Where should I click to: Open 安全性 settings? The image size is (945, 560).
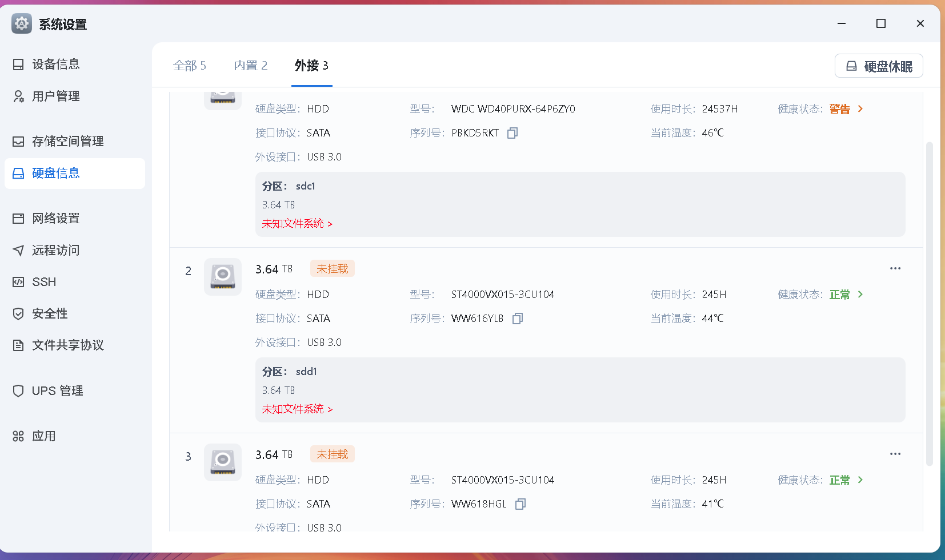pyautogui.click(x=74, y=313)
